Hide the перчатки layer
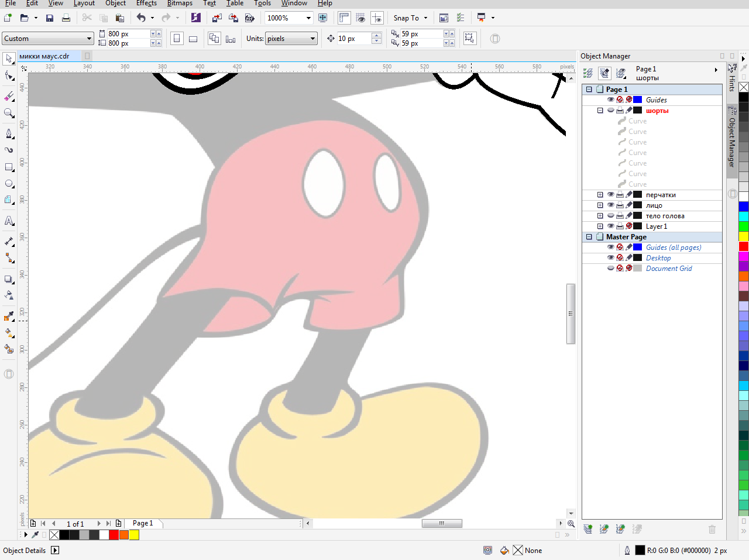This screenshot has height=560, width=749. click(610, 195)
